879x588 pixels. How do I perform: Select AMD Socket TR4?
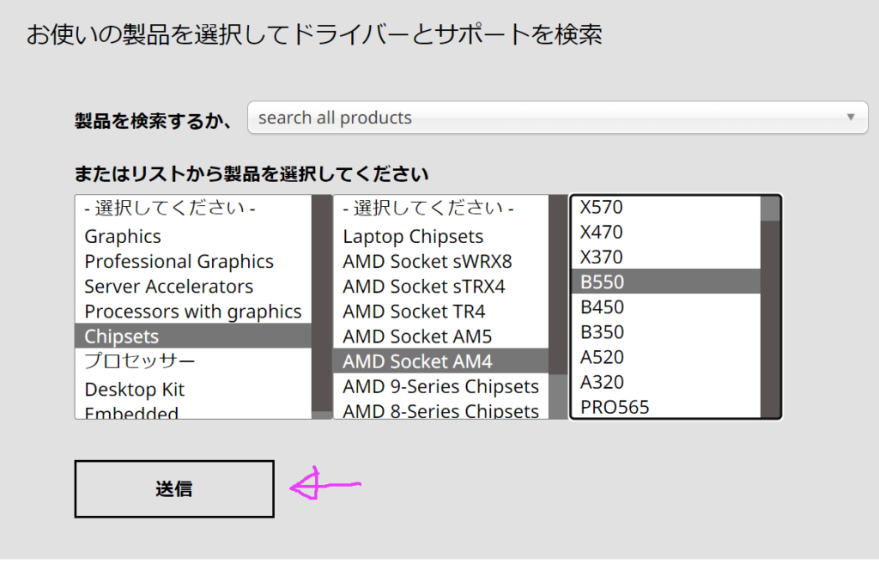[x=440, y=311]
